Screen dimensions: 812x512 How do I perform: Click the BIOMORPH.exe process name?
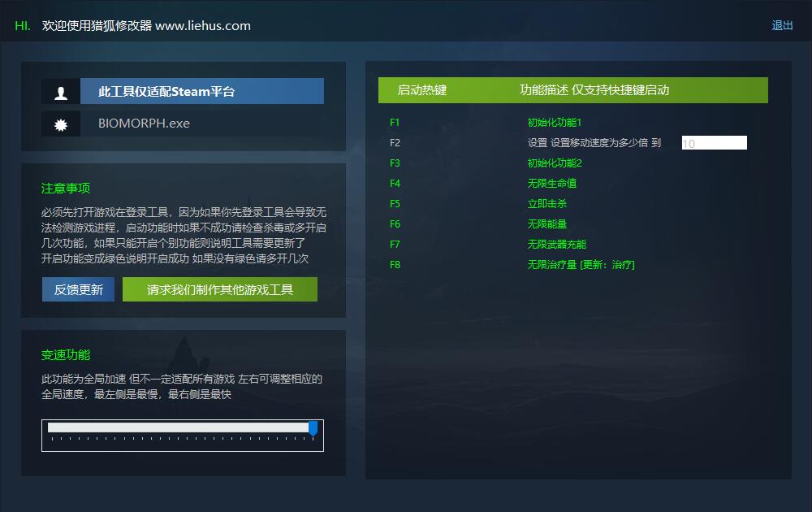click(x=144, y=124)
